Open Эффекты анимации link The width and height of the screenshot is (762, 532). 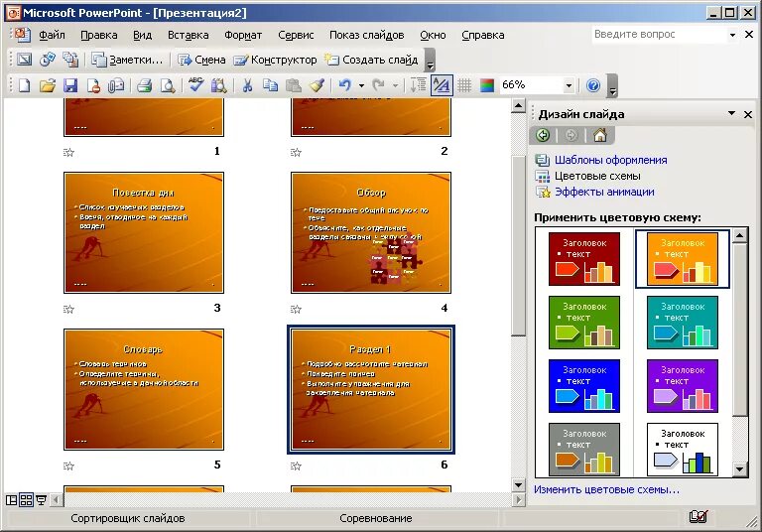click(x=604, y=193)
